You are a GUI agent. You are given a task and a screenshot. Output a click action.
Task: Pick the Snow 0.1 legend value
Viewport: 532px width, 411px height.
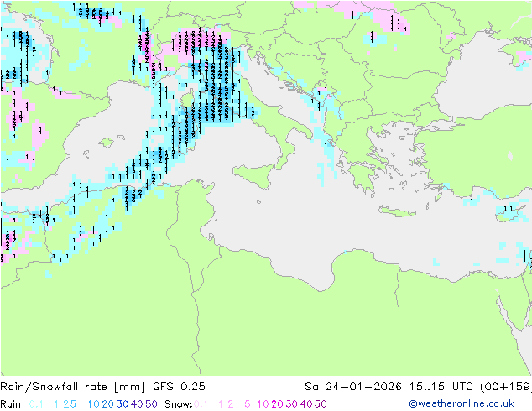click(x=201, y=404)
